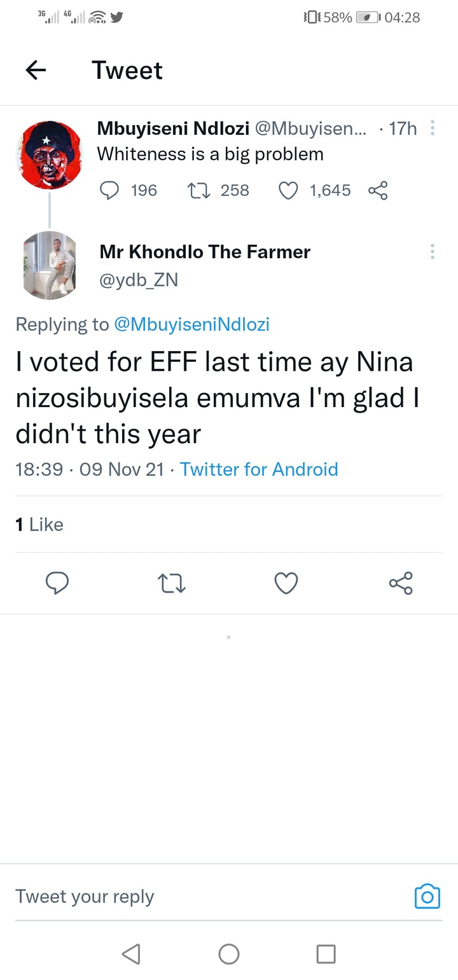Open the @MbuyiseniNdlozi mention link
Screen dimensions: 458x980
pos(191,324)
